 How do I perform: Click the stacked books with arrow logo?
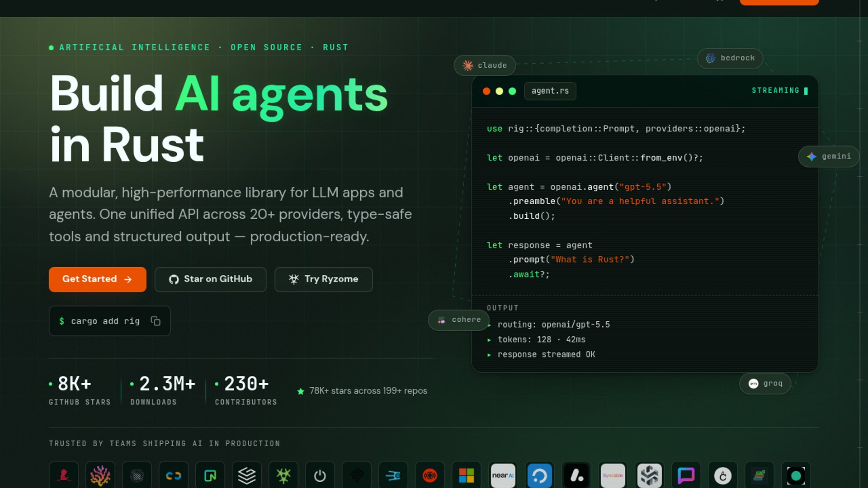[x=759, y=475]
